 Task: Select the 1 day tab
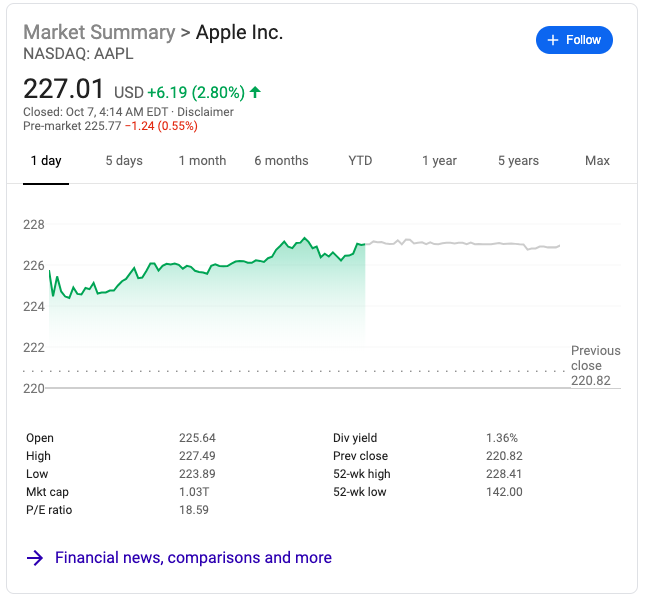46,161
